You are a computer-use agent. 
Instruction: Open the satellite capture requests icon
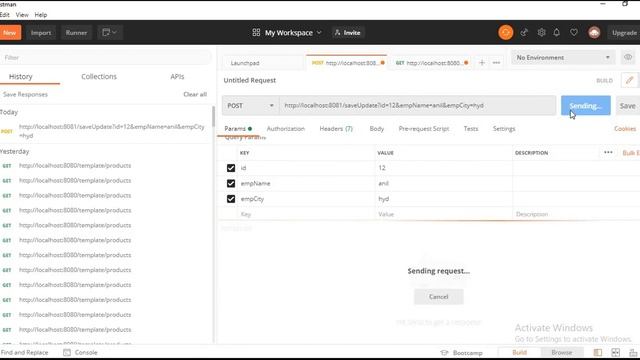tap(524, 32)
